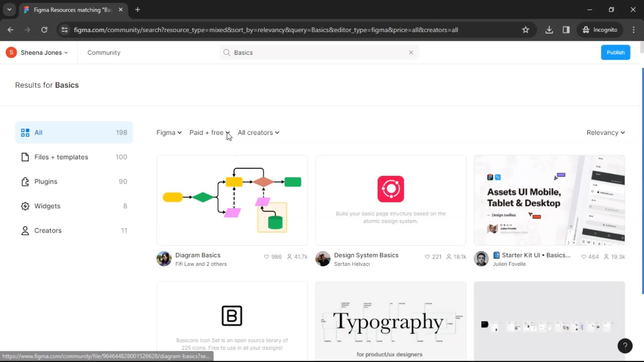
Task: Open the Design System Basics thumbnail
Action: tap(391, 200)
